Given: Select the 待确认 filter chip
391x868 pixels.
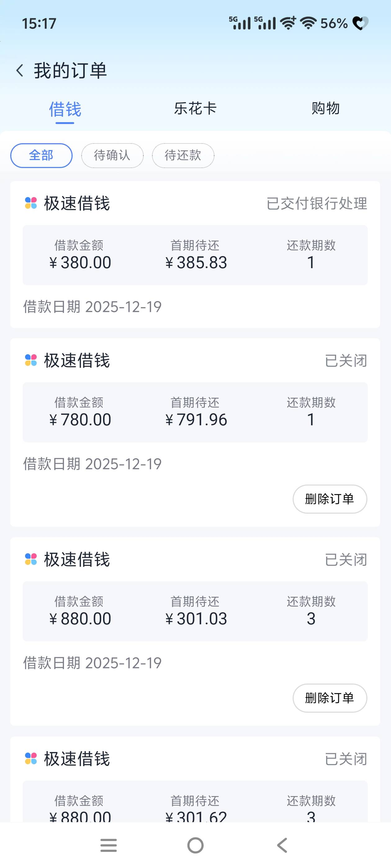Looking at the screenshot, I should click(112, 155).
